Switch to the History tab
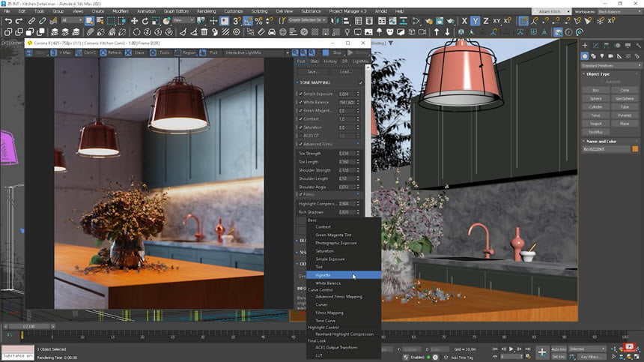Screen dimensions: 644x362 (330, 61)
